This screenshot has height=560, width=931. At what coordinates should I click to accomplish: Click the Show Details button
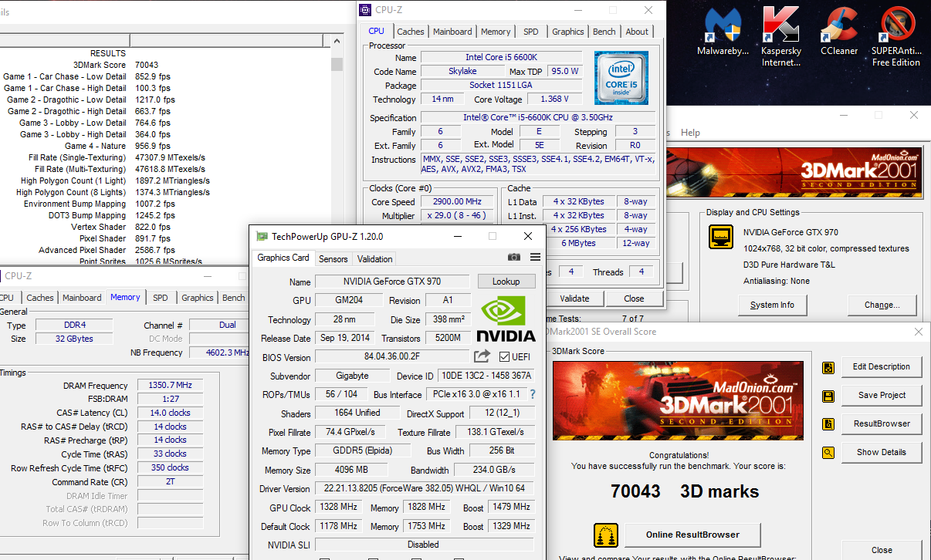[882, 453]
